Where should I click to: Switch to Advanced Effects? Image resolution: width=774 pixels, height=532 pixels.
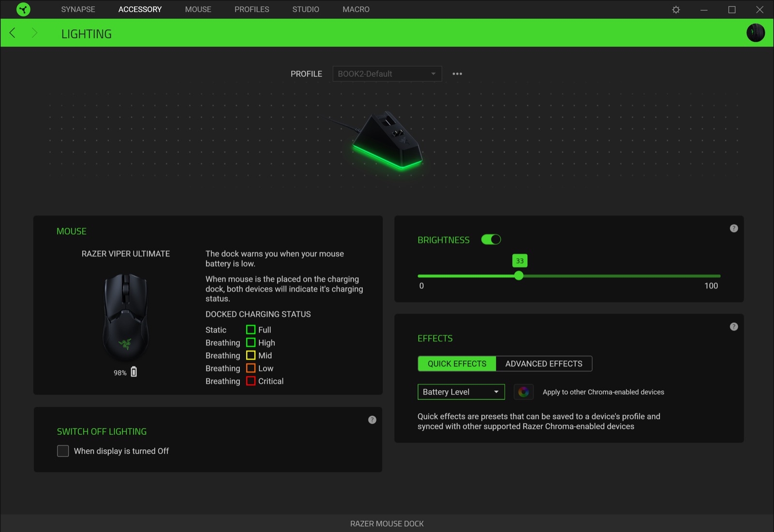click(x=544, y=364)
